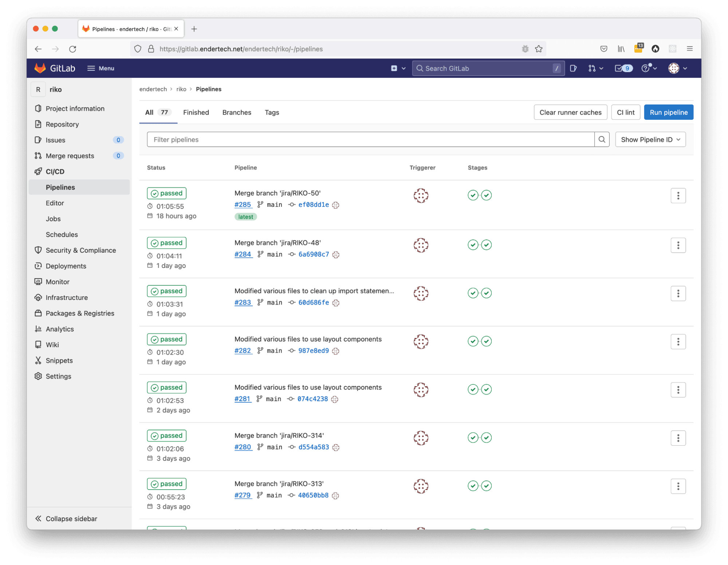Image resolution: width=728 pixels, height=565 pixels.
Task: Reload the page using browser refresh icon
Action: click(x=72, y=49)
